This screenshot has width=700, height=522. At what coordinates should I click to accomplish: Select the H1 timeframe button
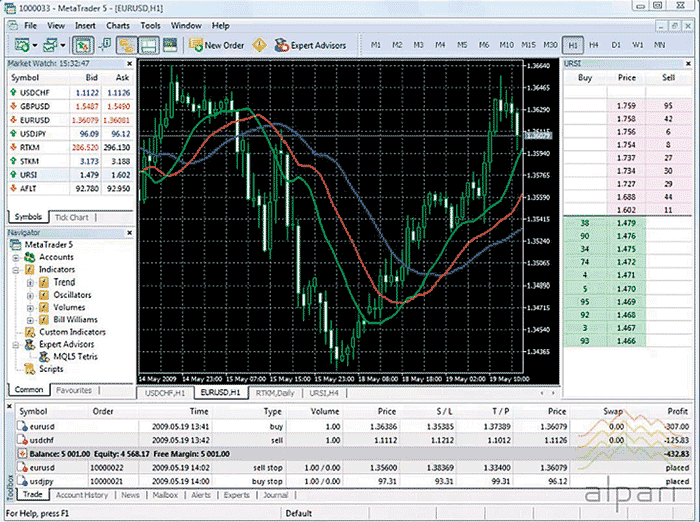tap(573, 45)
